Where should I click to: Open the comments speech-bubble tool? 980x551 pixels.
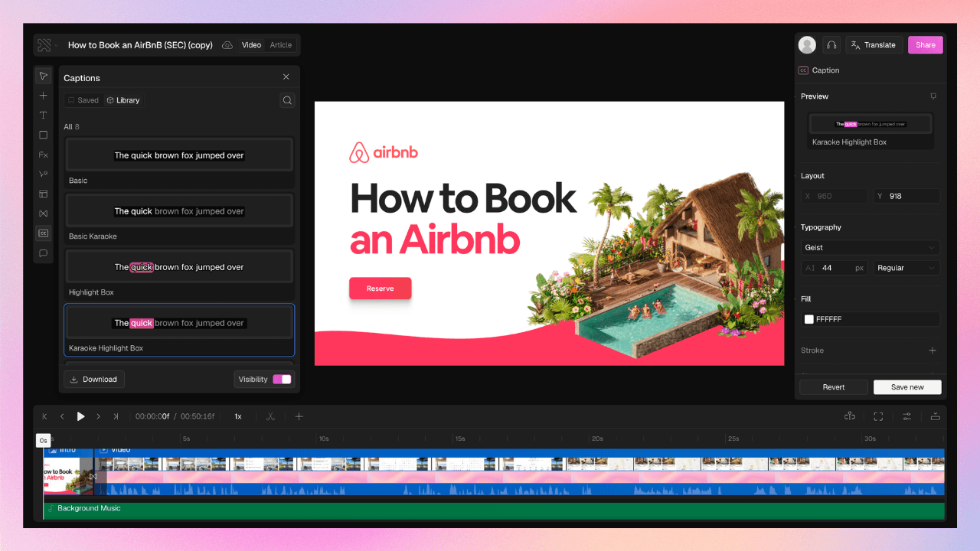[44, 253]
